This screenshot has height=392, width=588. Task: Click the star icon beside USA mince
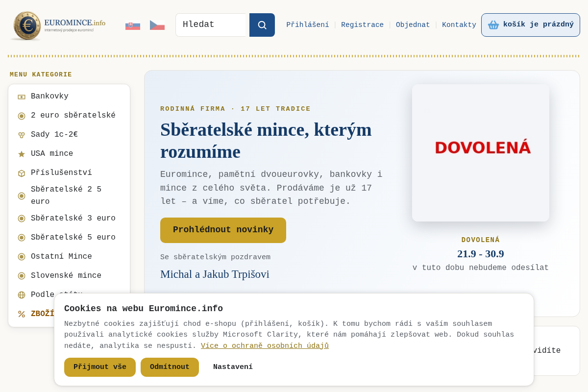(22, 154)
